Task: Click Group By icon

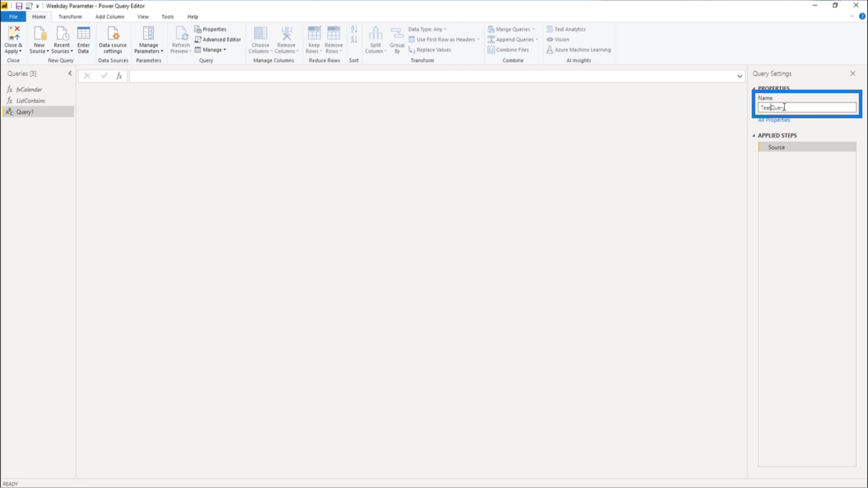Action: coord(397,34)
